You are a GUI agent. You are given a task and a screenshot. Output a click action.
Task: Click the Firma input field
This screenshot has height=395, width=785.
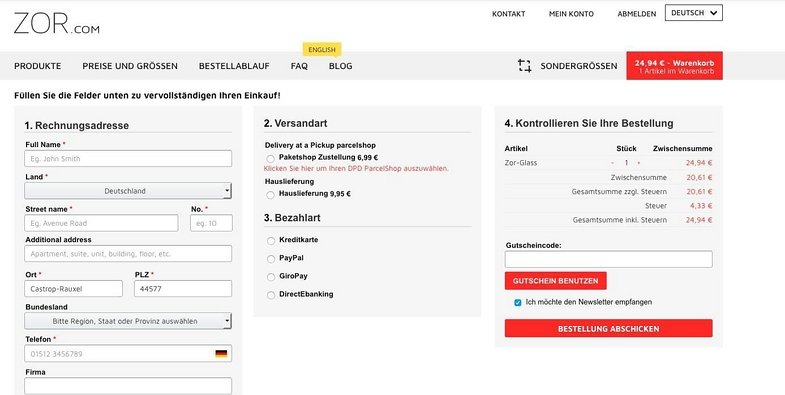128,386
